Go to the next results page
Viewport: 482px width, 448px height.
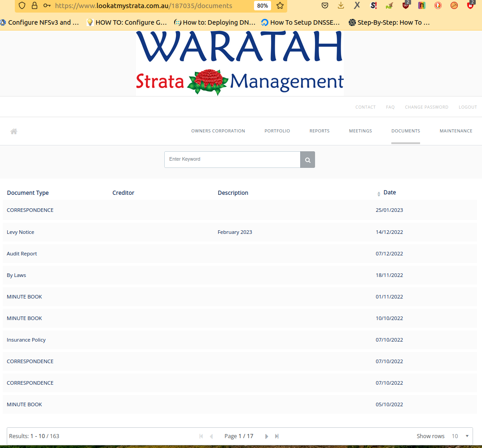click(x=267, y=436)
